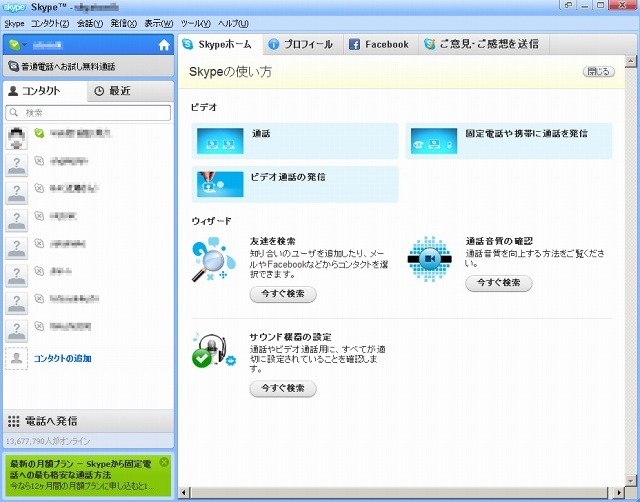640x502 pixels.
Task: Click 今すぐ検索 under 友達を検索
Action: (283, 294)
